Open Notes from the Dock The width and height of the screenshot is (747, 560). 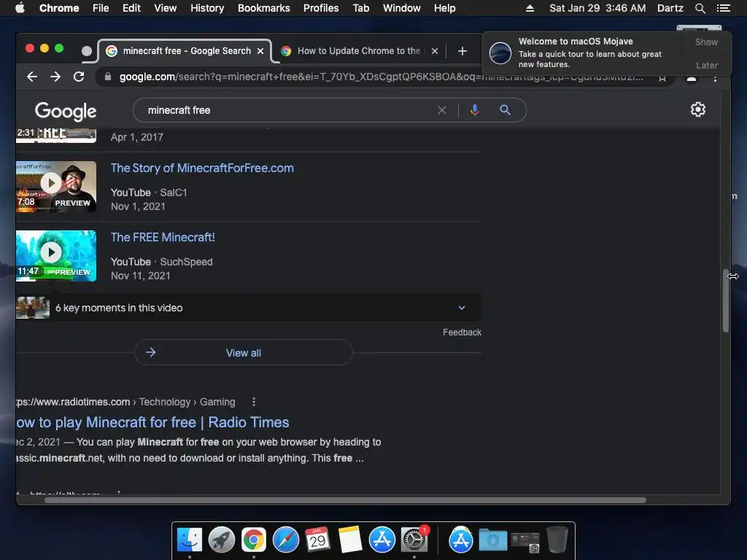[350, 540]
